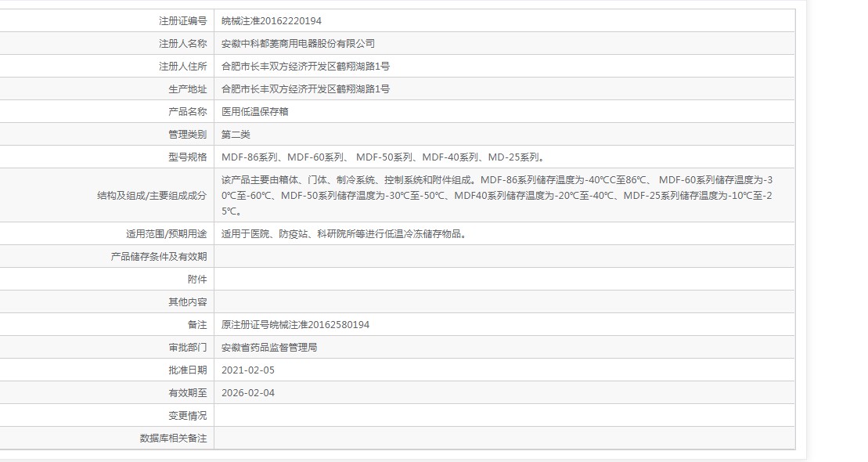Select the 结构及组成/主要组成成分 label
The image size is (868, 462).
[x=152, y=196]
